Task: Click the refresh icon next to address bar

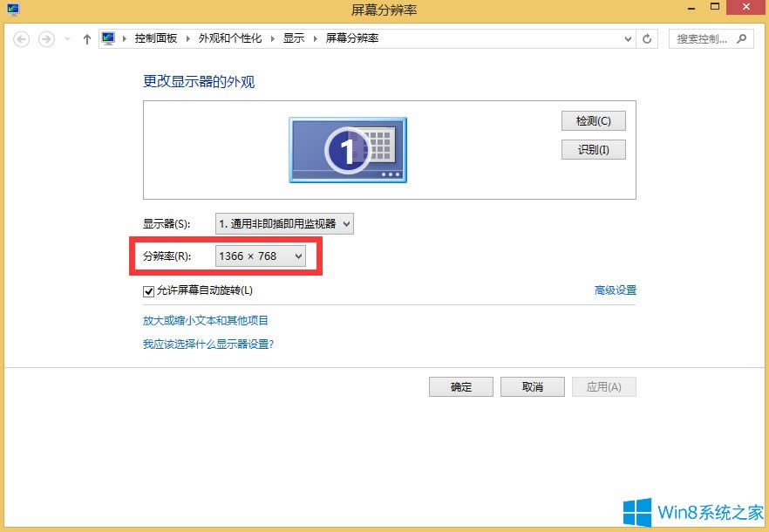Action: (647, 38)
